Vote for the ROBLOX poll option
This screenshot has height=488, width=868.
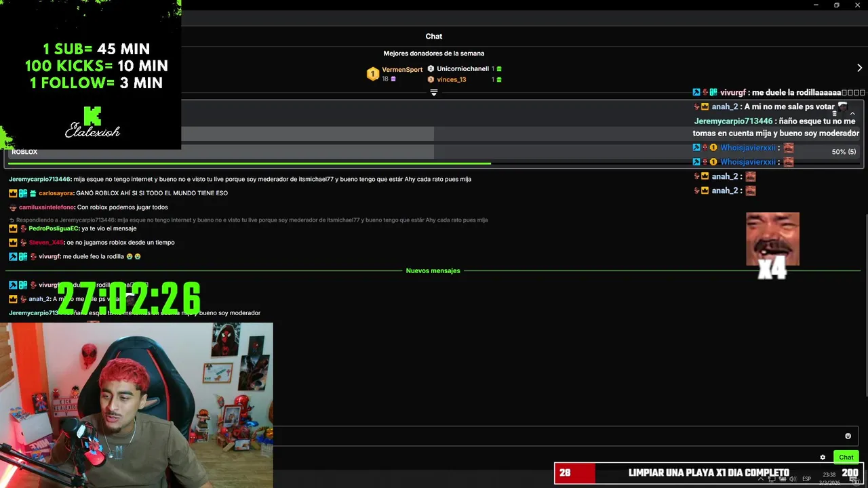(434, 152)
